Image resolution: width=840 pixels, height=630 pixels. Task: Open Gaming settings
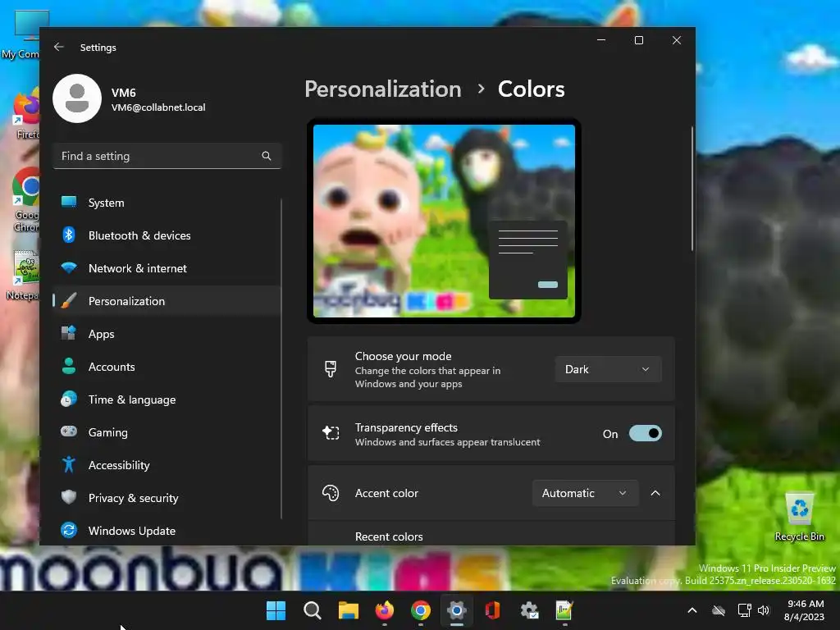pyautogui.click(x=167, y=432)
